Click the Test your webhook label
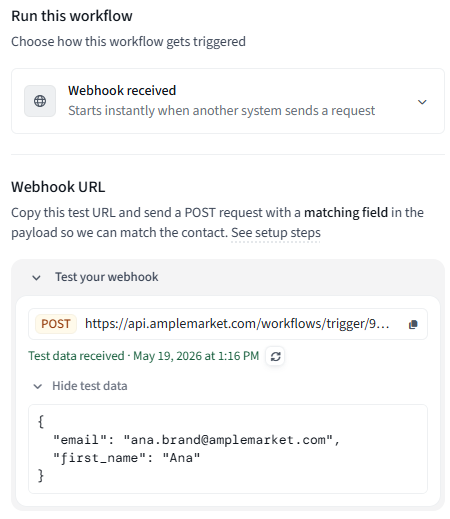450x519 pixels. [107, 277]
